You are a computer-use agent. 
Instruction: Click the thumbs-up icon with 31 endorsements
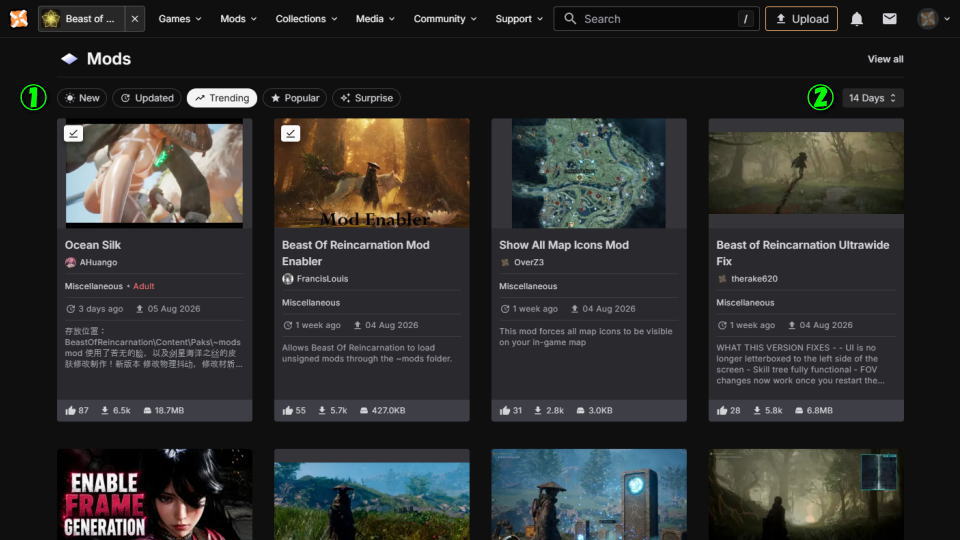pyautogui.click(x=504, y=410)
